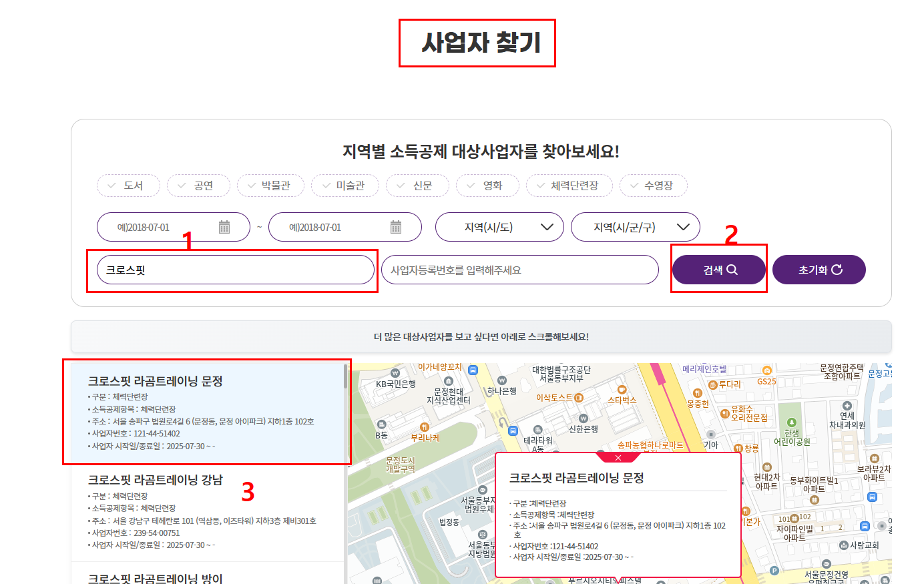Click the blue parking P map icon
Image resolution: width=924 pixels, height=584 pixels.
tap(774, 571)
